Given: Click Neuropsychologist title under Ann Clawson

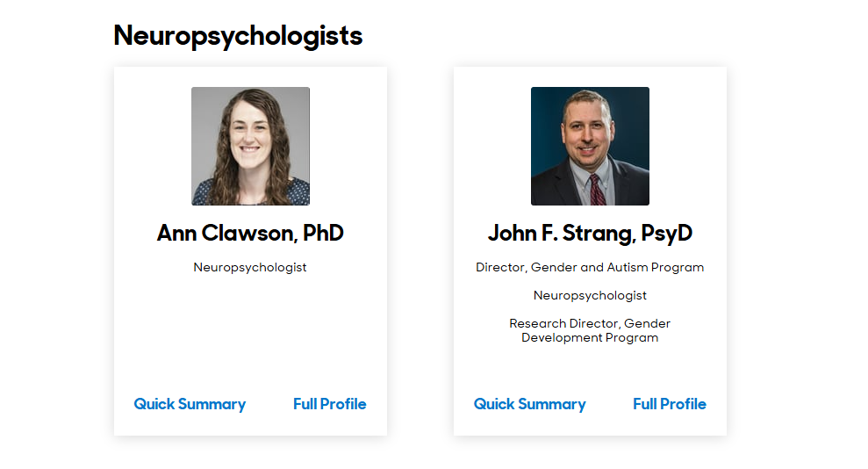Looking at the screenshot, I should [x=250, y=267].
